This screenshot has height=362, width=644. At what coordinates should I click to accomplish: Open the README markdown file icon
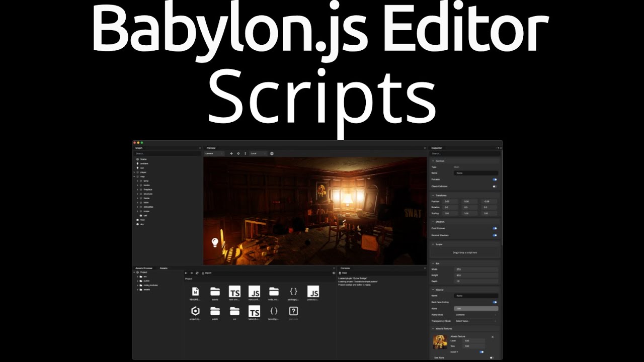195,292
